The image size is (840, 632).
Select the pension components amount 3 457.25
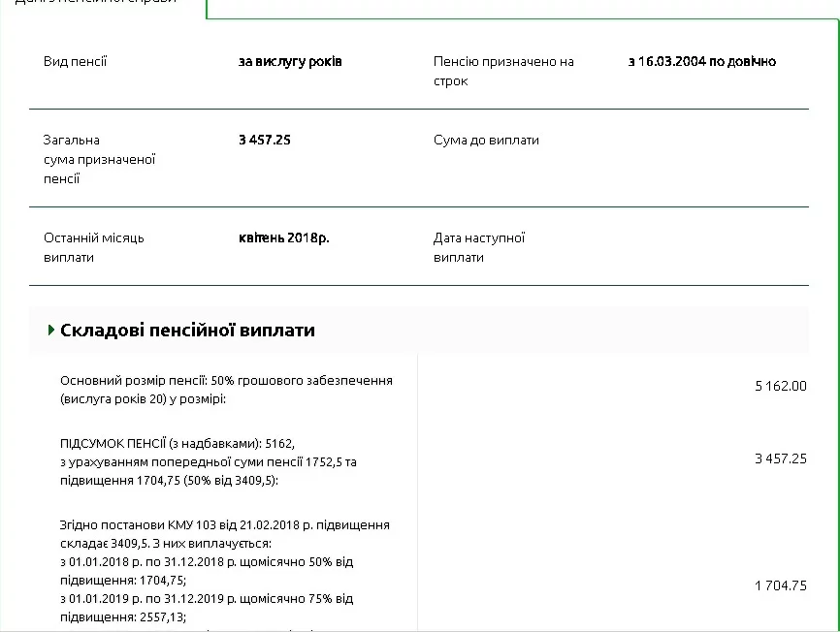click(x=781, y=458)
